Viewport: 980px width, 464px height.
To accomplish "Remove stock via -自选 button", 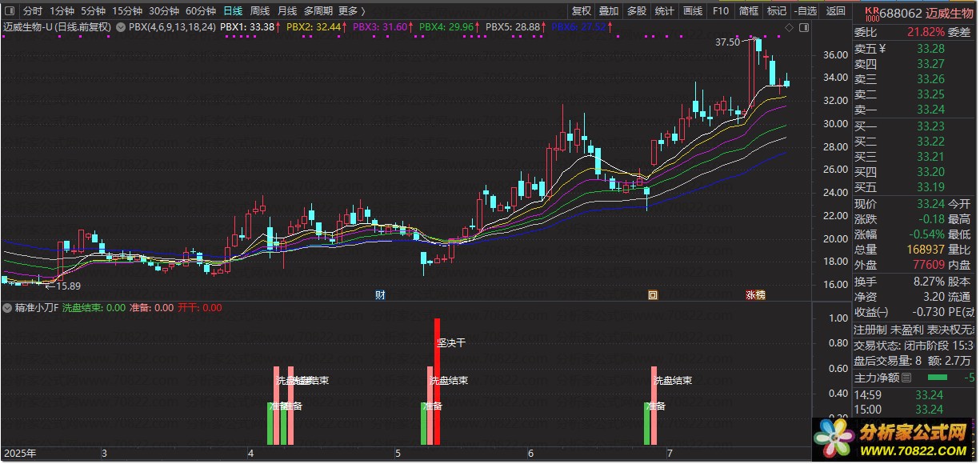I will click(x=805, y=11).
